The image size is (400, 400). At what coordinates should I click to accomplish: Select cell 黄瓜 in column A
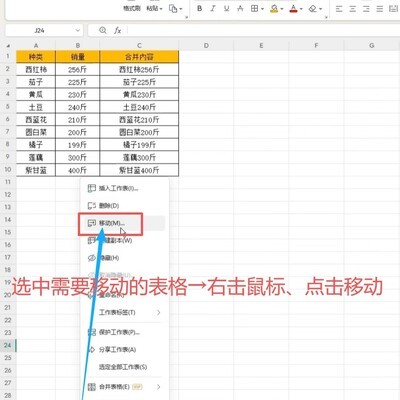point(36,95)
